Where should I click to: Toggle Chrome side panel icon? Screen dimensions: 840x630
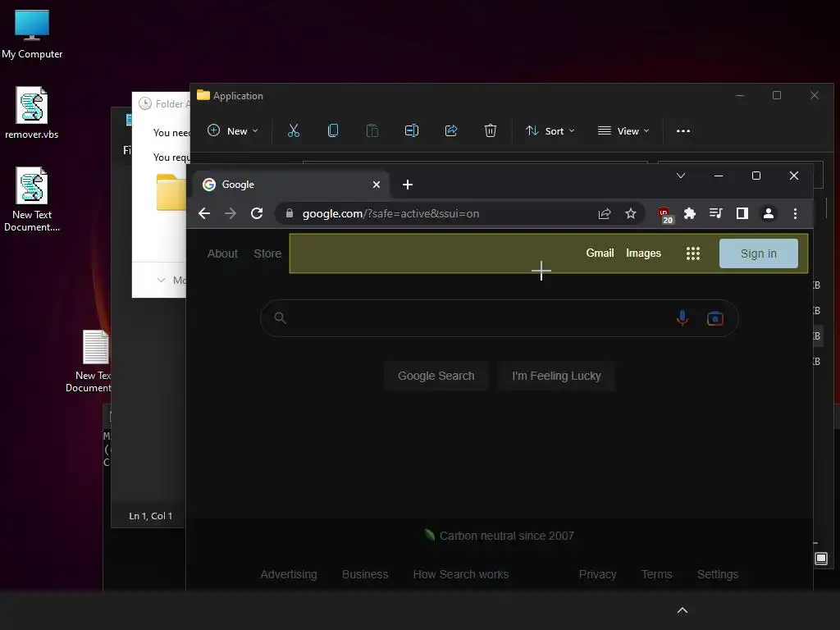click(x=742, y=214)
